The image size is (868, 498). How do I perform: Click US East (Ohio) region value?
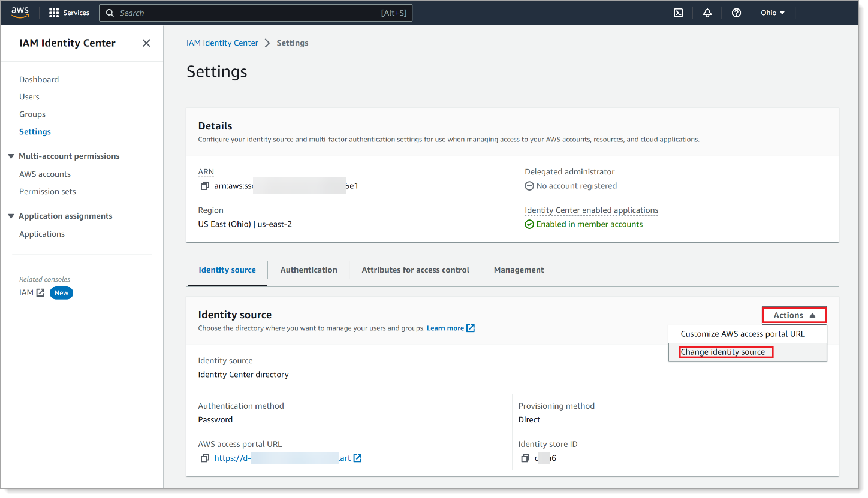[x=245, y=224]
